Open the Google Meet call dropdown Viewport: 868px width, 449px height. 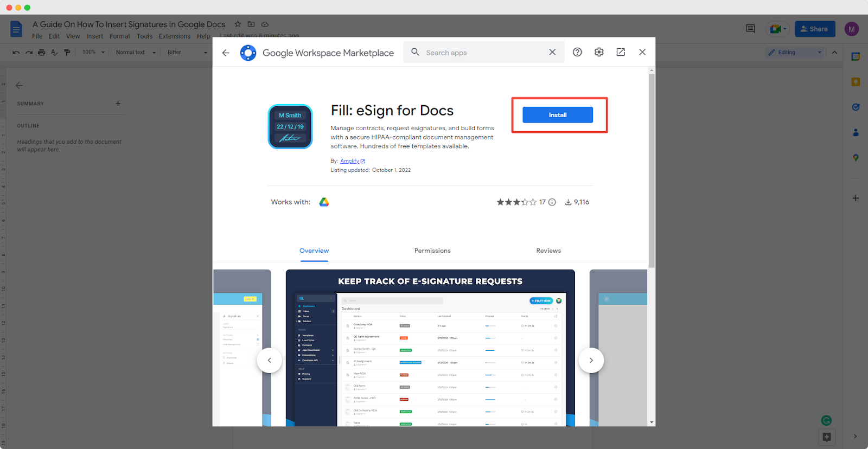tap(778, 29)
